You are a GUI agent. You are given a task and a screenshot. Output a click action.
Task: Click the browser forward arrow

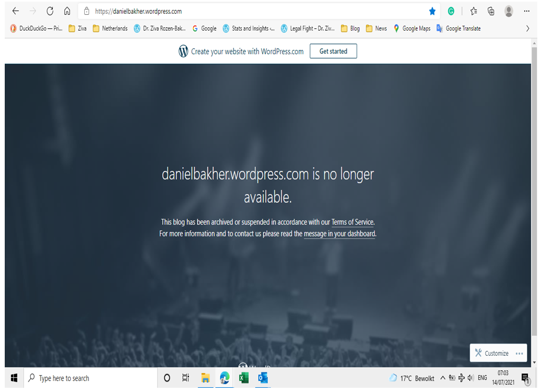coord(33,11)
